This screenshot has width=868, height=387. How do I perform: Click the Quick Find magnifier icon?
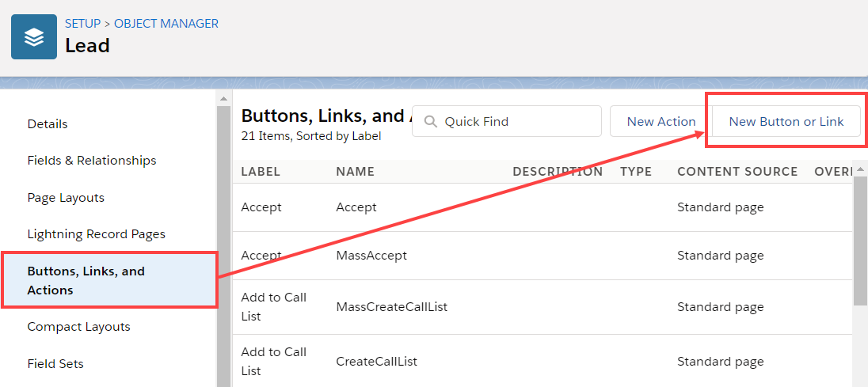pyautogui.click(x=432, y=122)
